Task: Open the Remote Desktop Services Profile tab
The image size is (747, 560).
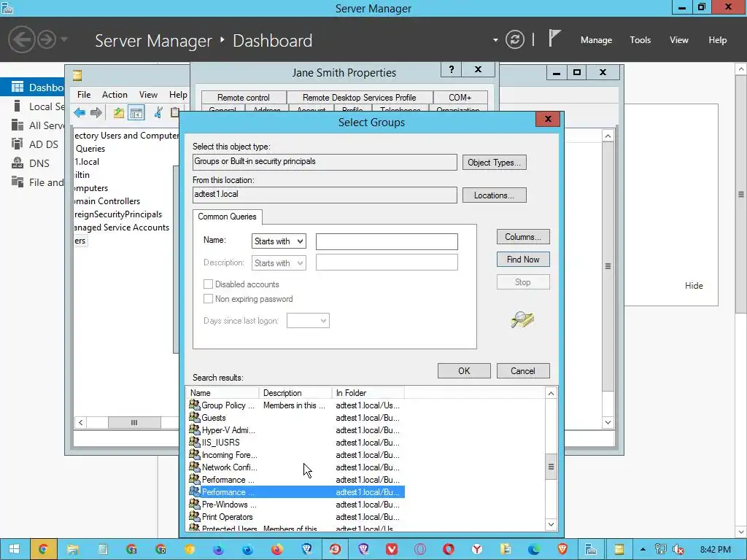Action: coord(359,97)
